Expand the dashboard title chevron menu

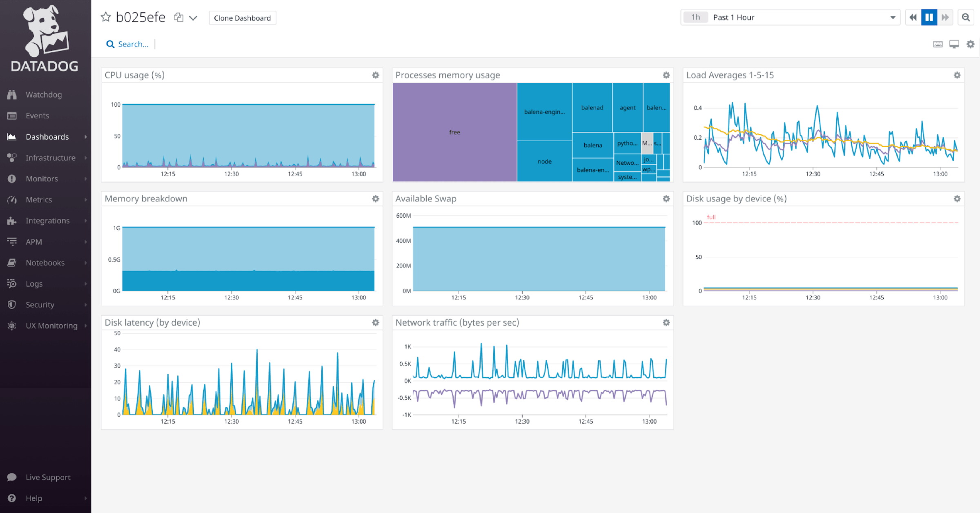(x=193, y=18)
